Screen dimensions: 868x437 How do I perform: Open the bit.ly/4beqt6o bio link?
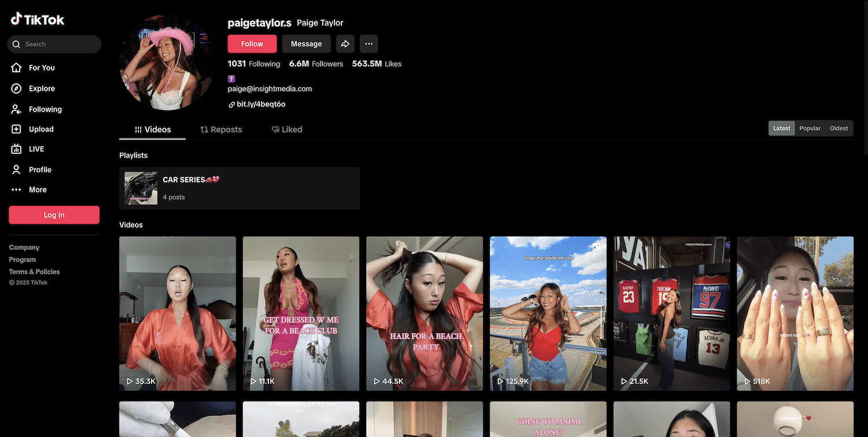(x=260, y=105)
